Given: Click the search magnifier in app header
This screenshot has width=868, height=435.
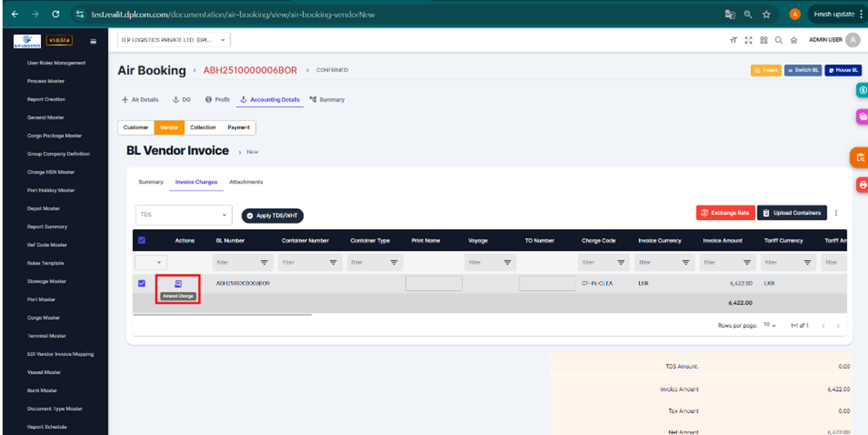Looking at the screenshot, I should [778, 40].
